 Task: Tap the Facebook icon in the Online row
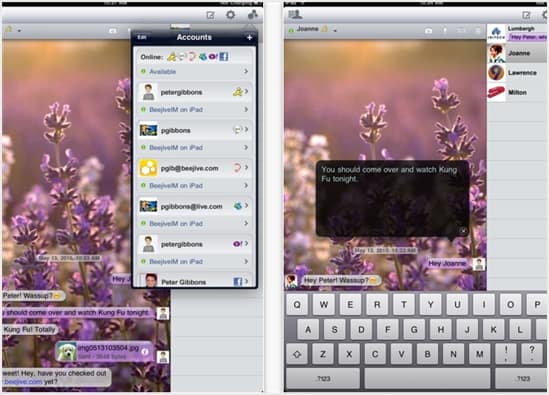tap(224, 56)
